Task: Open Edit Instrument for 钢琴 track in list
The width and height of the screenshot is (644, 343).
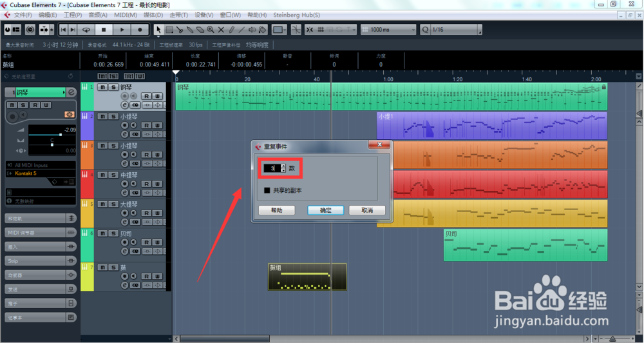Action: click(125, 105)
